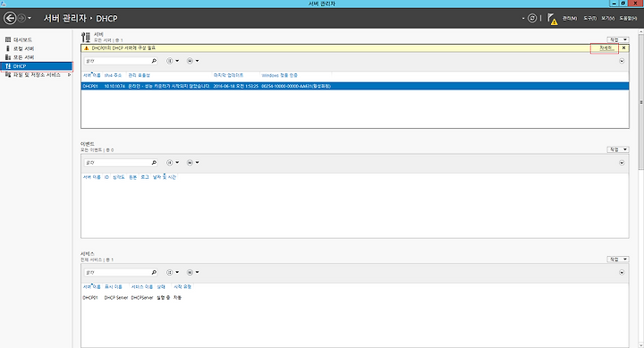This screenshot has height=348, width=644.
Task: Open 작업 dropdown of the services section
Action: coord(618,259)
